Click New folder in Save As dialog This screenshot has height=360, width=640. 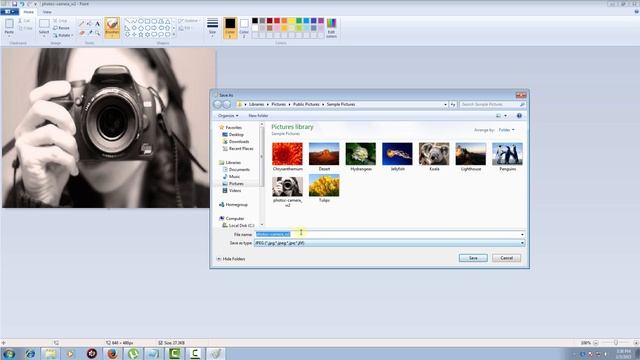258,116
